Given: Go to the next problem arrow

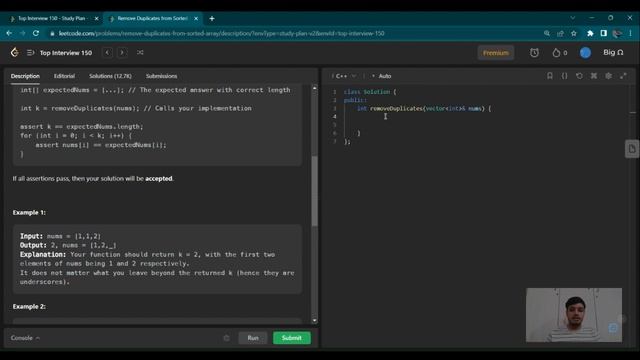Looking at the screenshot, I should click(122, 53).
